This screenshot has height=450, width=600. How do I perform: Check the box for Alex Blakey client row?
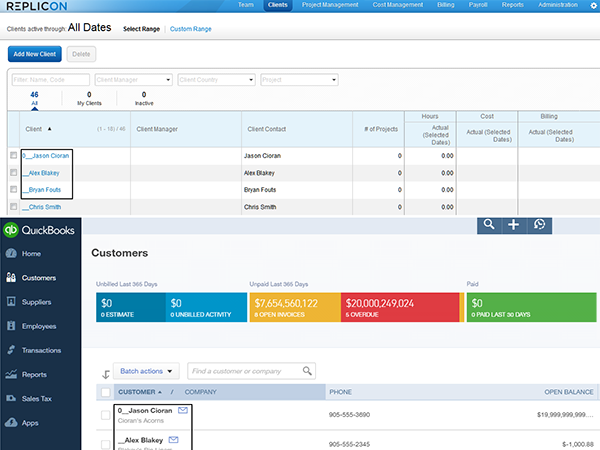tap(13, 172)
